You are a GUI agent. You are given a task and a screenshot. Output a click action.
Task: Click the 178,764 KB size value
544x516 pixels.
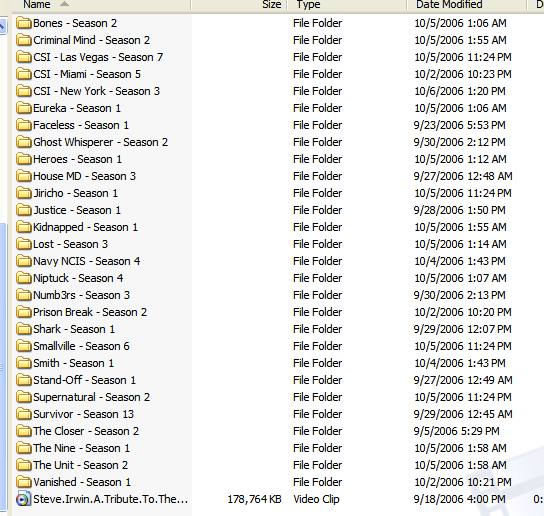coord(254,499)
